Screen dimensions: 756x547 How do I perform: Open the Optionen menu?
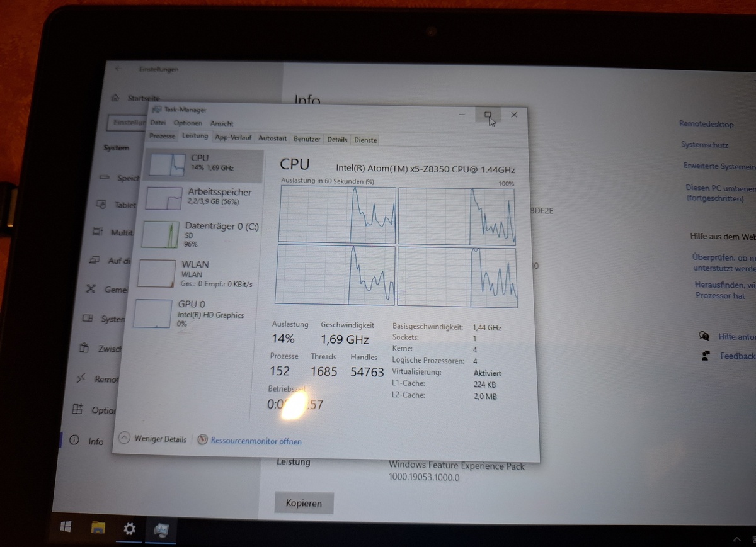188,123
